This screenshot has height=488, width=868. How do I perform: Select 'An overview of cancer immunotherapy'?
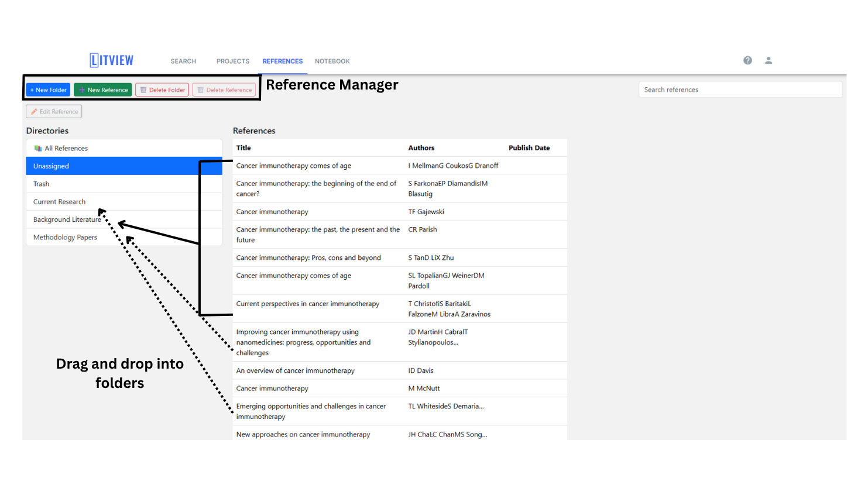400,370
